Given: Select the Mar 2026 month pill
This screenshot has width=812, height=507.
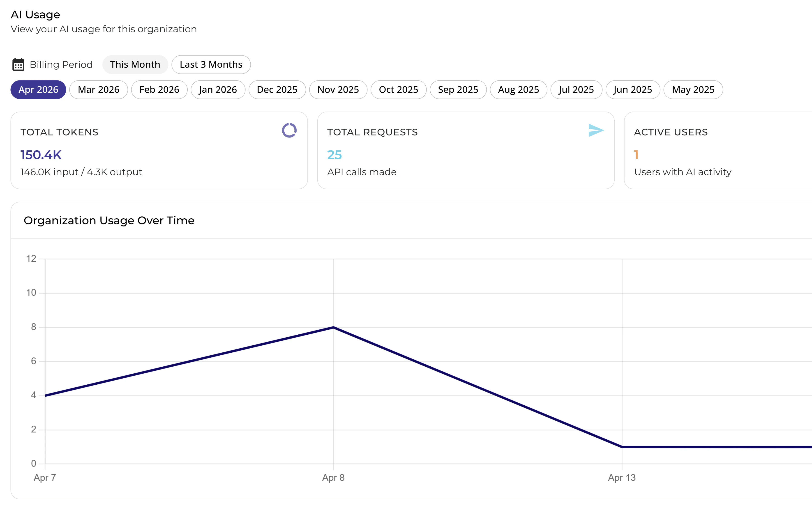Looking at the screenshot, I should click(98, 89).
